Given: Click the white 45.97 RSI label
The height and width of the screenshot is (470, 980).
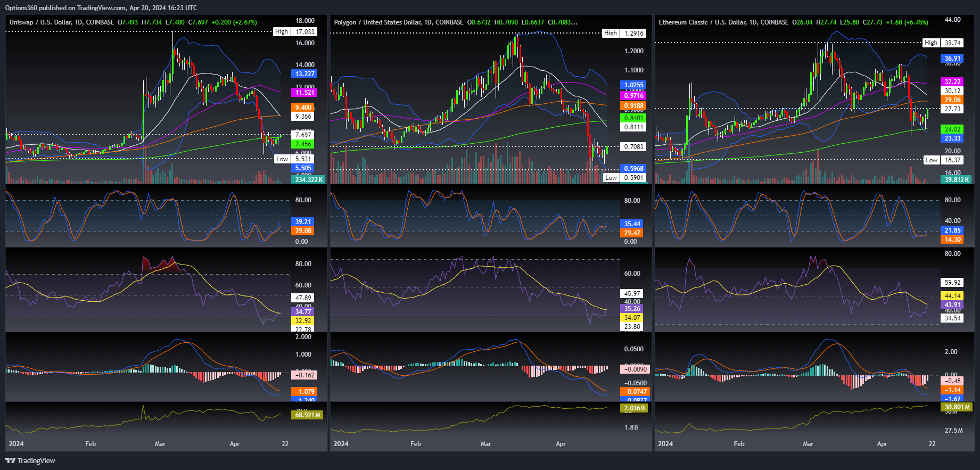Looking at the screenshot, I should click(x=632, y=294).
